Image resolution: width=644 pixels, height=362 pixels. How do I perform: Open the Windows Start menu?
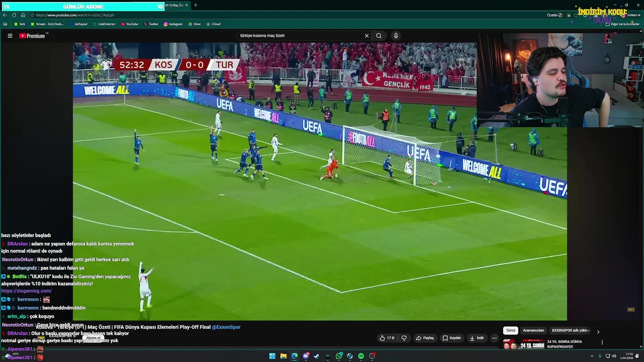click(272, 356)
